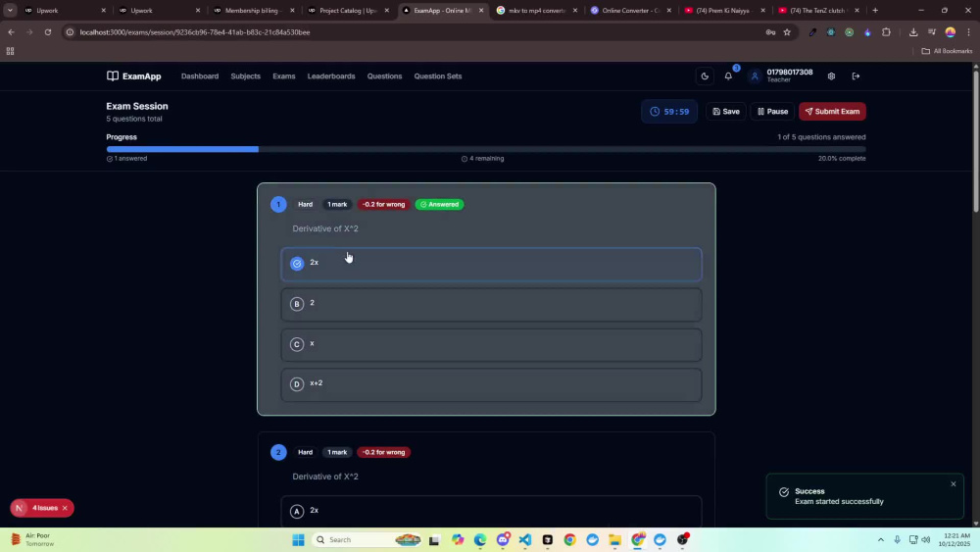This screenshot has width=980, height=552.
Task: Open the Dashboard menu
Action: point(200,76)
